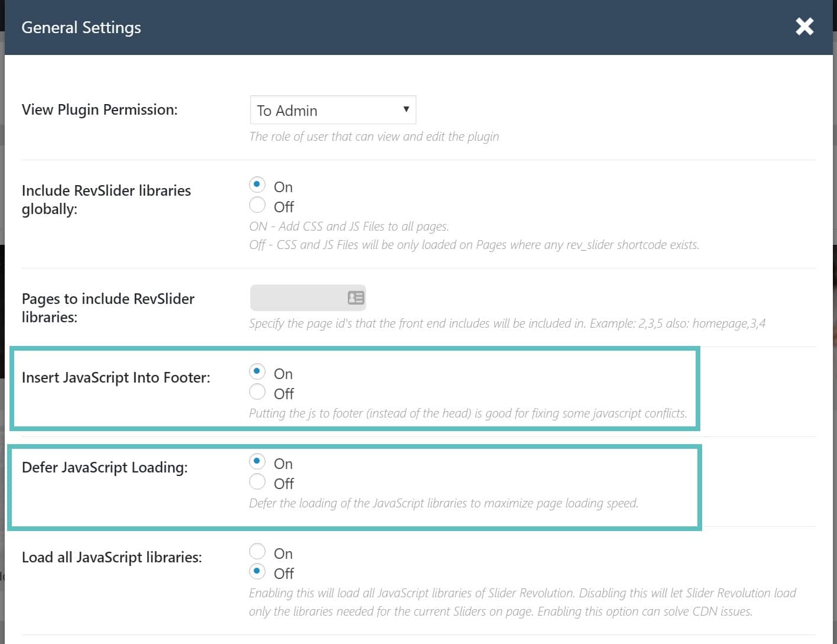Disable Defer JavaScript Loading
Screen dimensions: 837x644
pos(257,481)
